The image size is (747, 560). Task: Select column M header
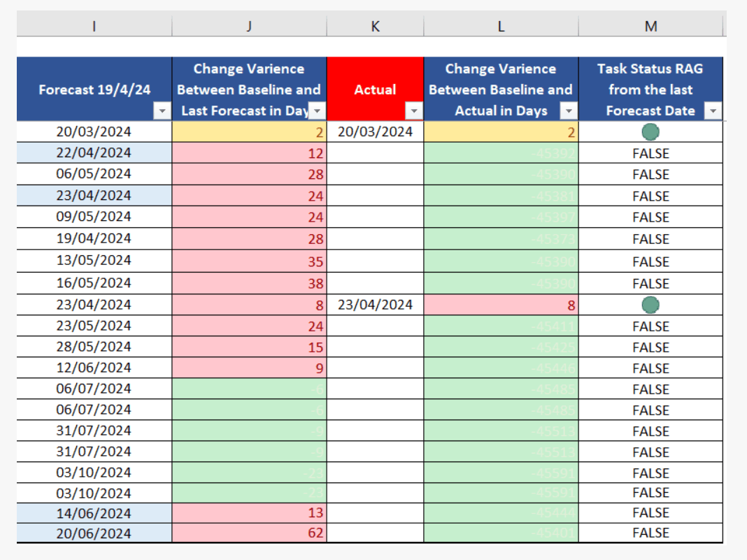(x=650, y=26)
